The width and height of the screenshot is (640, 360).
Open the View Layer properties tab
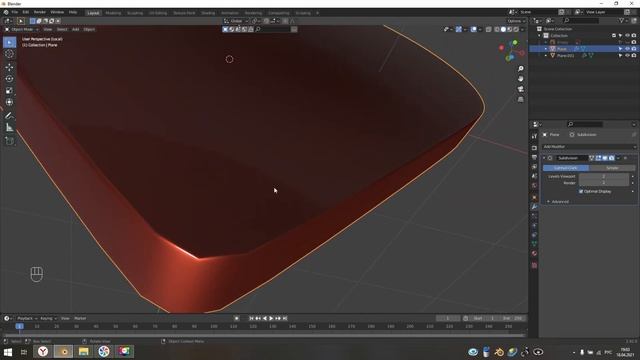pos(534,167)
